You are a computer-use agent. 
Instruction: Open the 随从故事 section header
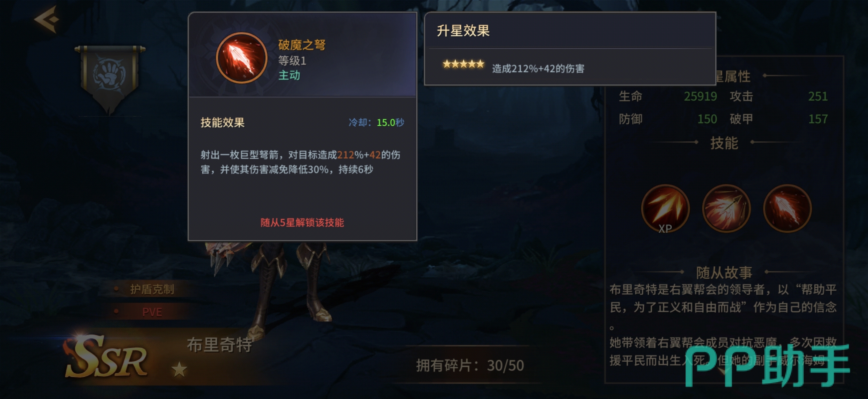point(724,272)
